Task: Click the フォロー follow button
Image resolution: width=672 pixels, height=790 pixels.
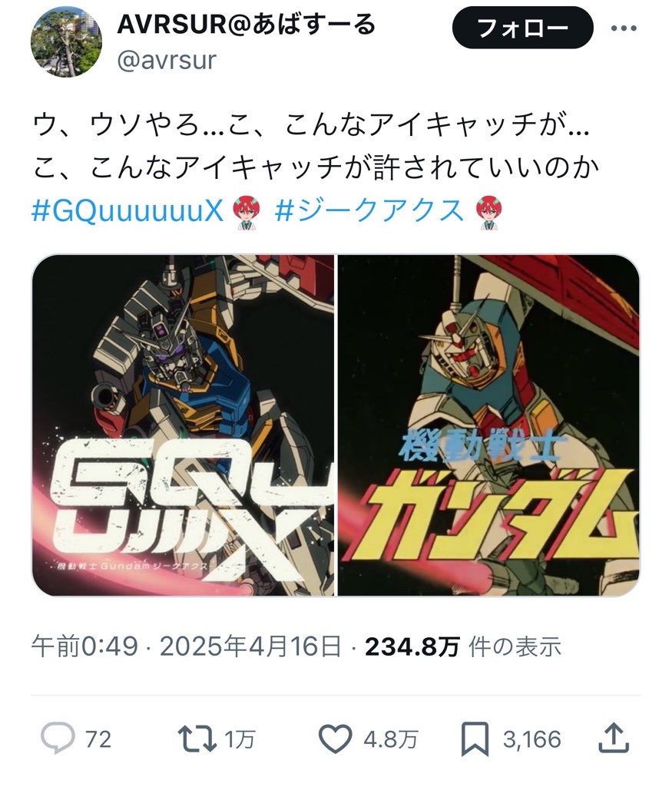Action: pos(523,28)
